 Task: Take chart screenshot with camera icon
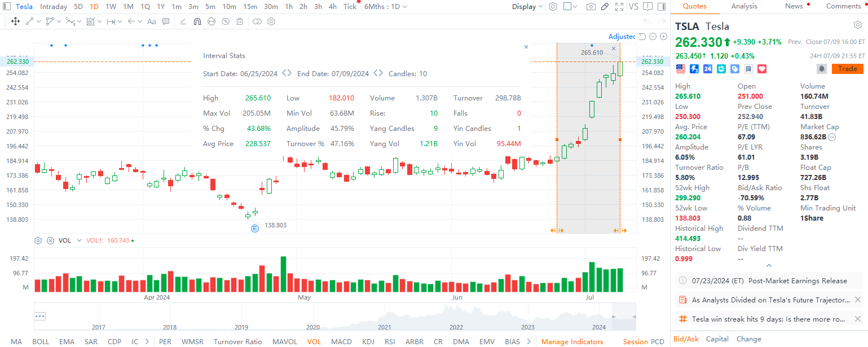click(x=591, y=7)
